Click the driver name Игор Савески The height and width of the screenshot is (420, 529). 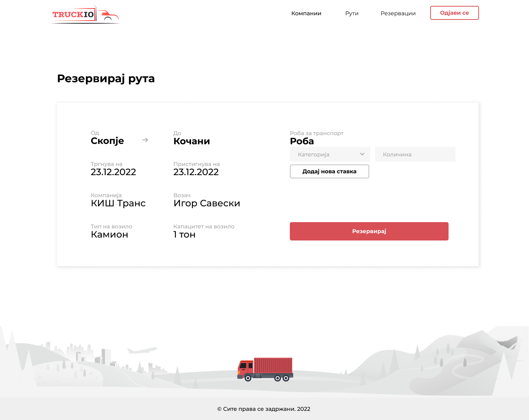(x=206, y=203)
